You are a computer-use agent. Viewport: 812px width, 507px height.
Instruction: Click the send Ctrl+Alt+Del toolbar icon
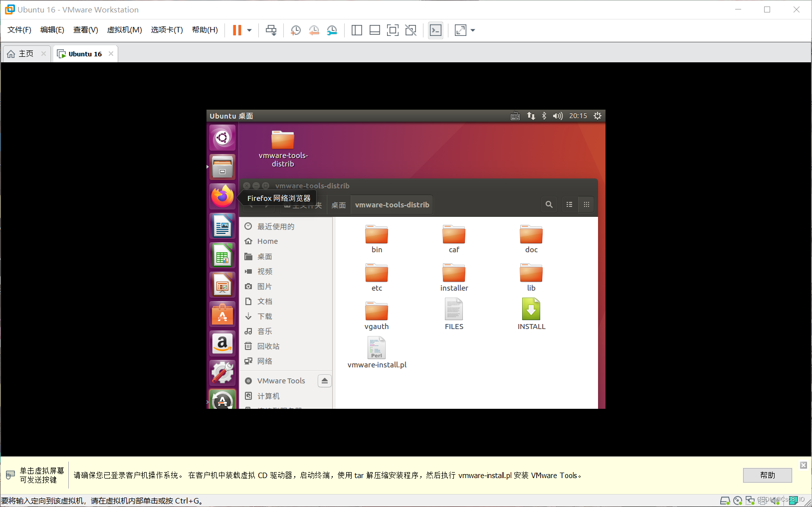pos(271,30)
